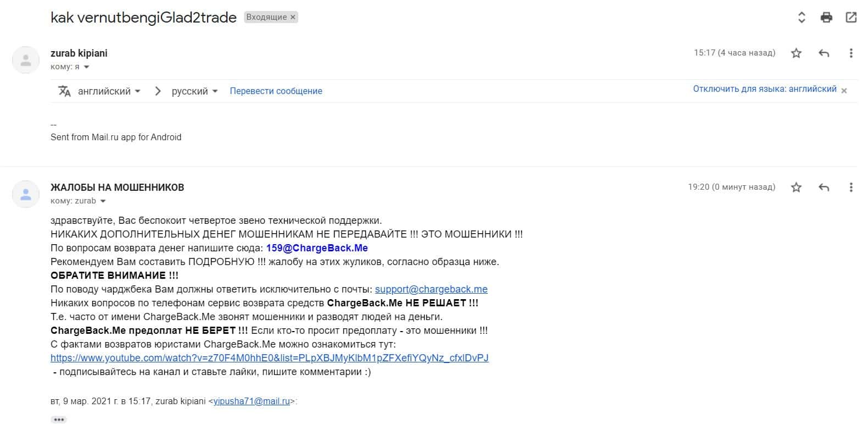The height and width of the screenshot is (424, 868).
Task: Star the ЖАЛОБЫ НА МОШЕННИКОВ message
Action: pyautogui.click(x=796, y=188)
